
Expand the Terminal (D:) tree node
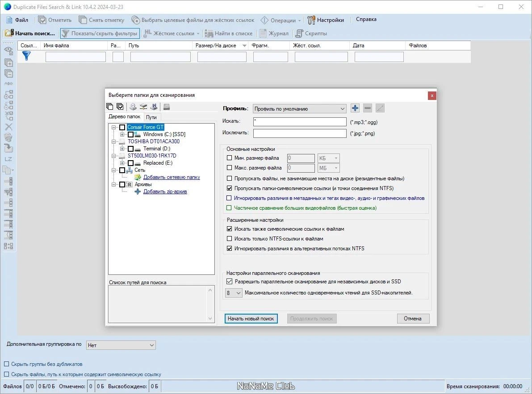click(x=122, y=149)
